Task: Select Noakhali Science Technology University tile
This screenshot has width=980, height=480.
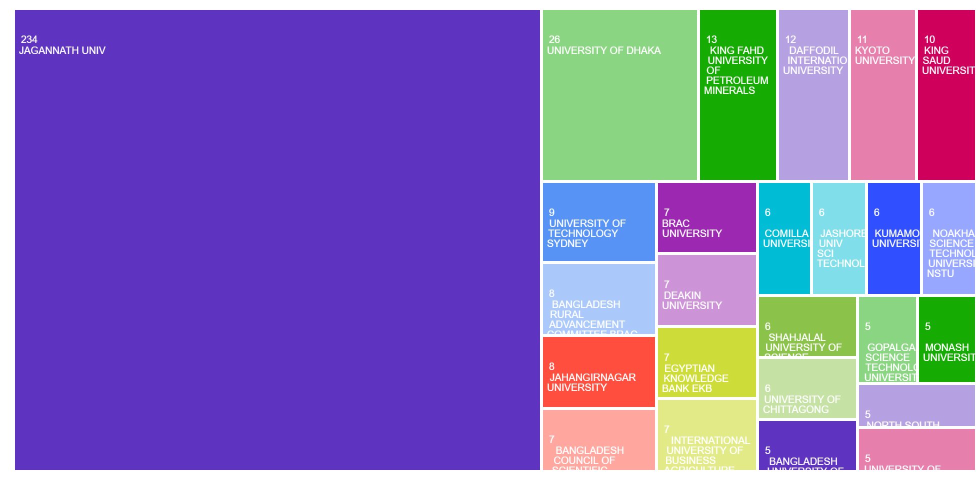Action: pyautogui.click(x=948, y=238)
